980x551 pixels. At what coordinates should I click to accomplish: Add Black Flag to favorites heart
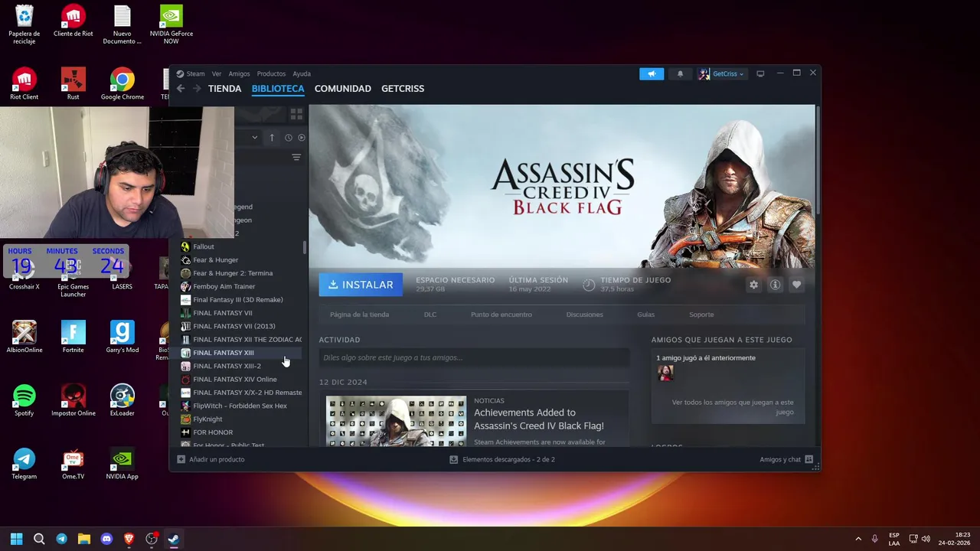click(x=796, y=285)
